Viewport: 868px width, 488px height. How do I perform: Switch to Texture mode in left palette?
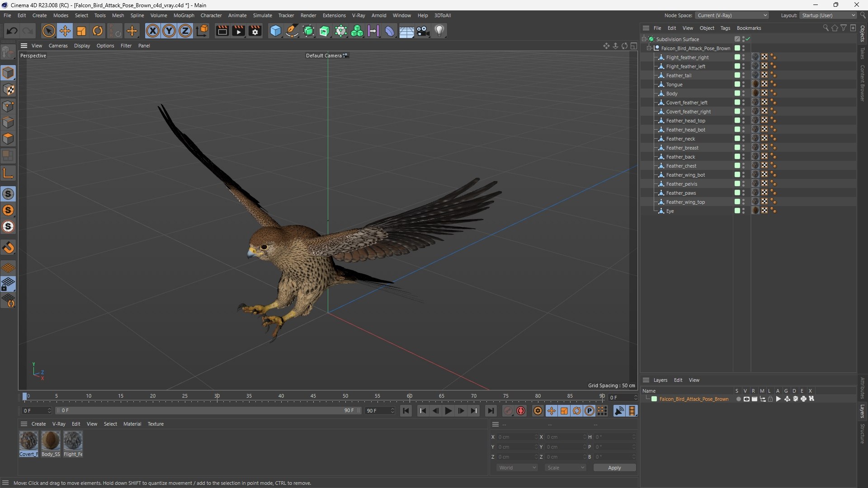click(x=9, y=89)
